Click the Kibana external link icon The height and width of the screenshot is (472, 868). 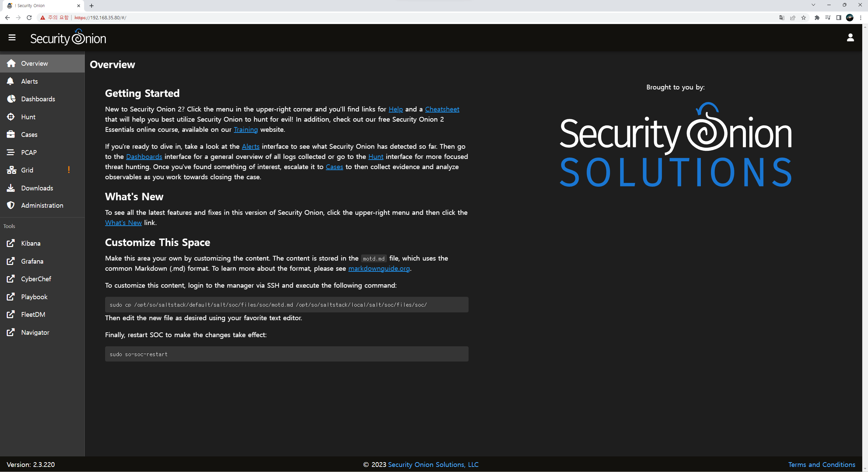click(x=11, y=243)
